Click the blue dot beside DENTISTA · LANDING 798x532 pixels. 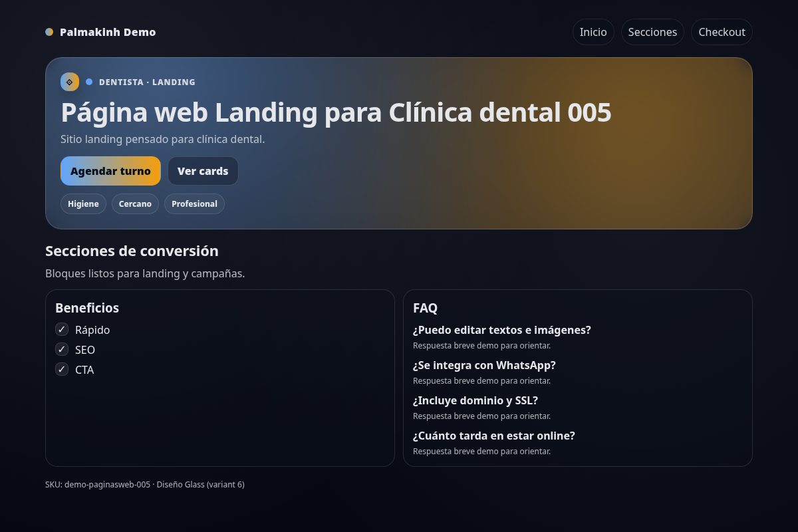point(88,81)
